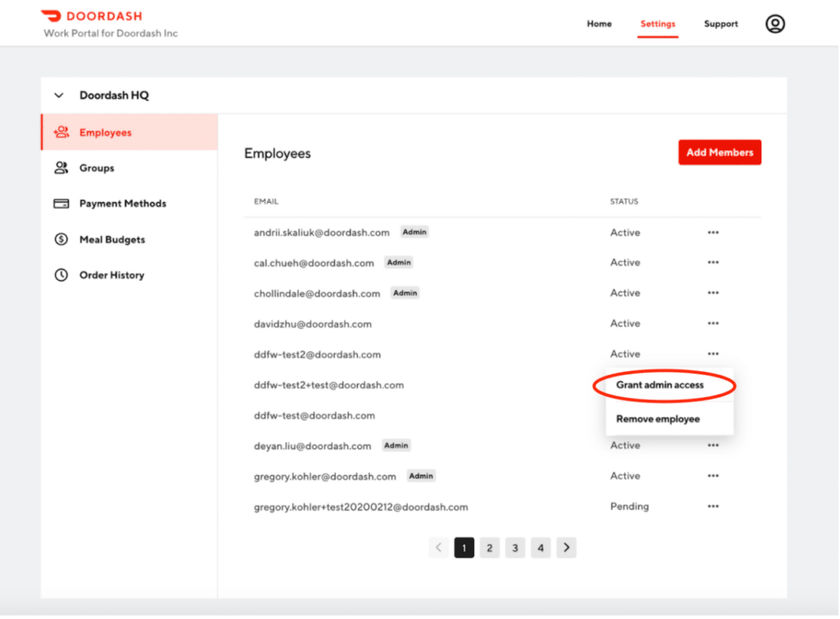Click the Doordash HQ heading
Screen dimensions: 840x619
[114, 95]
